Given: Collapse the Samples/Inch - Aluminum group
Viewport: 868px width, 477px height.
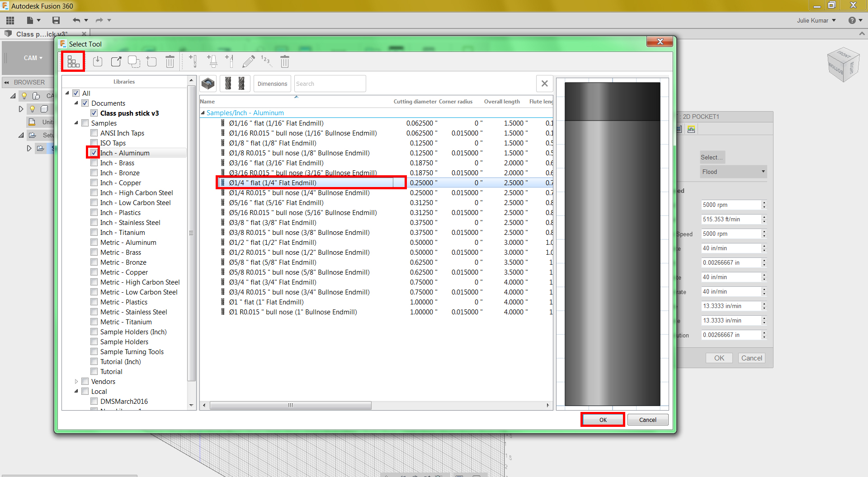Looking at the screenshot, I should click(203, 113).
